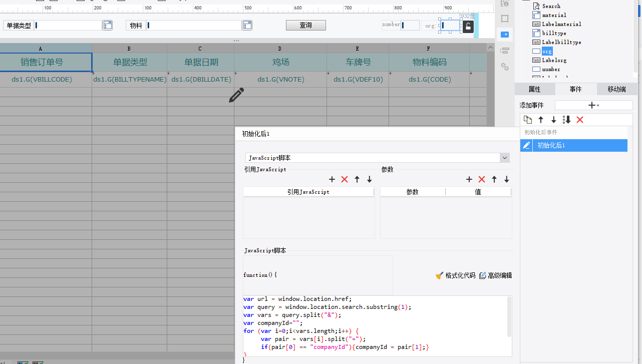Screen dimensions: 642x364
Task: Click the pencil edit icon for 初始化后1
Action: pos(526,145)
